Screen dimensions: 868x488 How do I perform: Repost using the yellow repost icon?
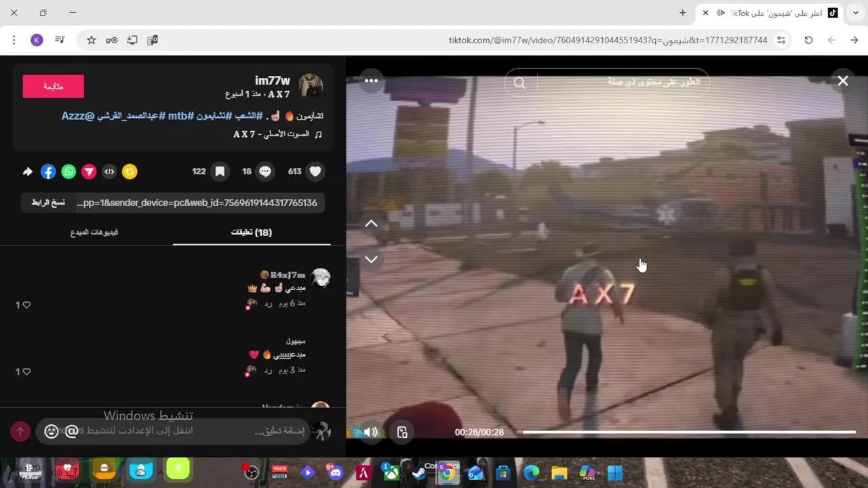(x=130, y=172)
